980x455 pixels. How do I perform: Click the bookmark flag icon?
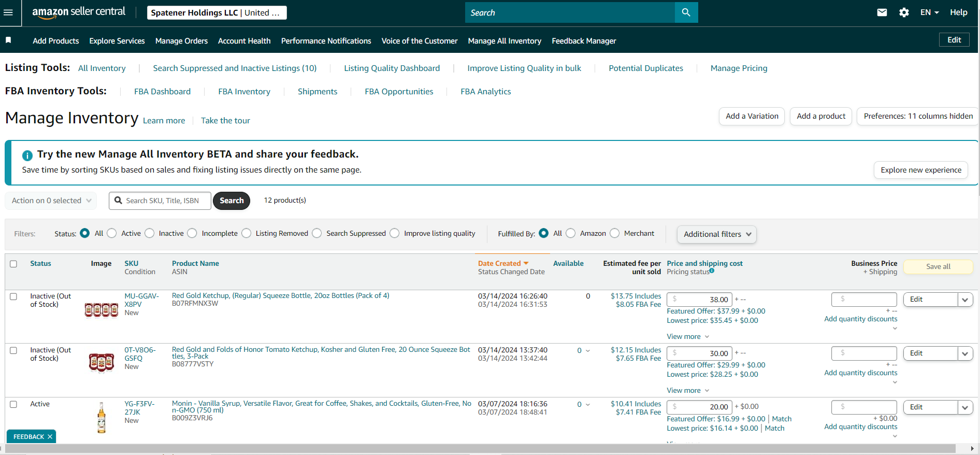[8, 40]
